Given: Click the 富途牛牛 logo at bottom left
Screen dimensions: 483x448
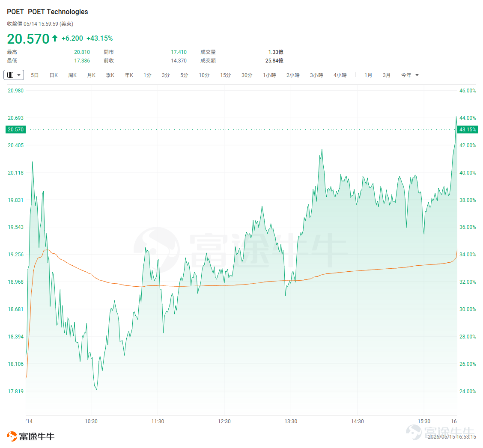Looking at the screenshot, I should (30, 436).
